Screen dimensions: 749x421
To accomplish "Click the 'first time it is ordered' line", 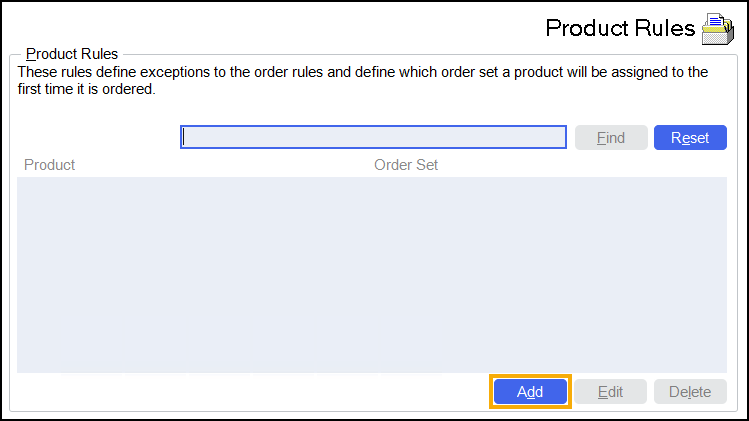I will point(87,89).
